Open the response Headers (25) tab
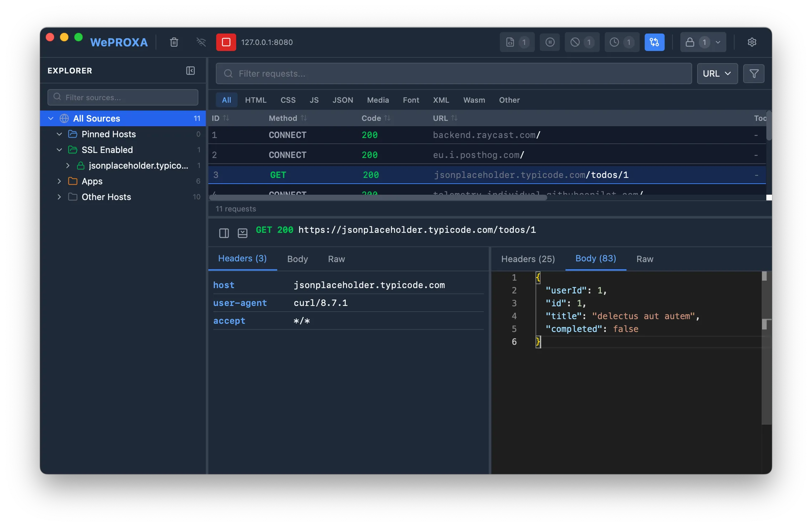This screenshot has height=527, width=812. [528, 259]
